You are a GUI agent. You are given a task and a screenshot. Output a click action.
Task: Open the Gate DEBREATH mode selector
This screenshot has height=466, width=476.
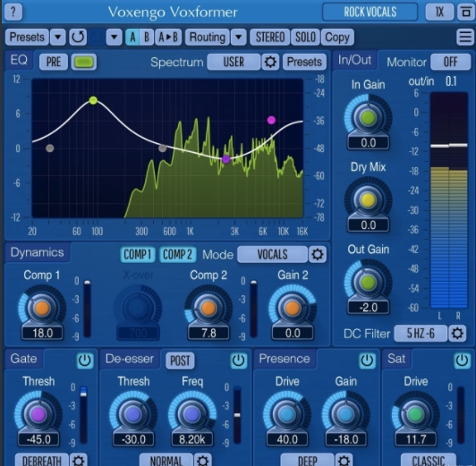tap(42, 461)
